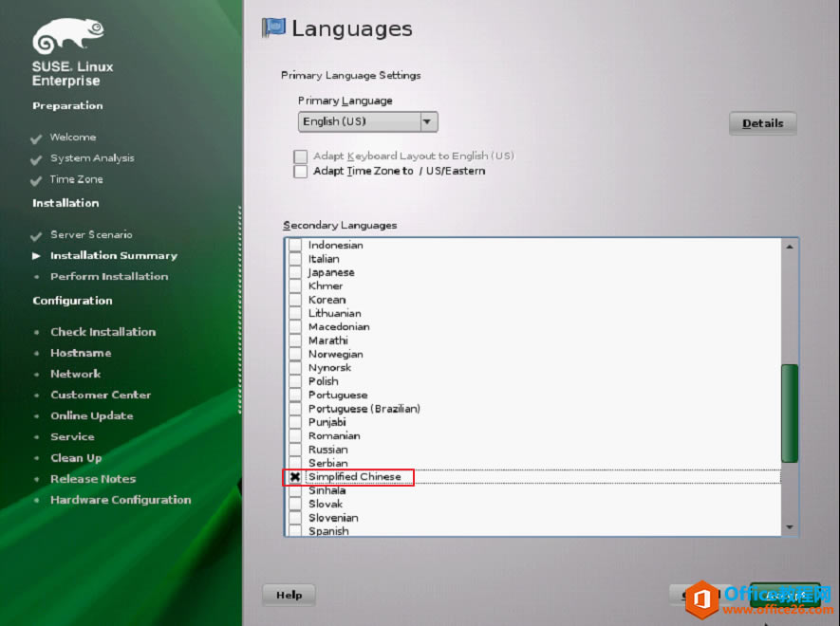Check the Marathi language checkbox
Viewport: 840px width, 626px height.
295,341
